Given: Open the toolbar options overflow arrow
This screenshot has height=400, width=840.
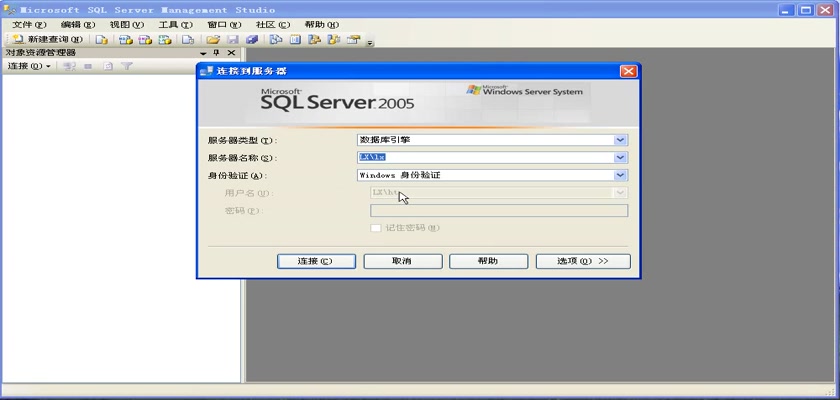Looking at the screenshot, I should pyautogui.click(x=369, y=43).
